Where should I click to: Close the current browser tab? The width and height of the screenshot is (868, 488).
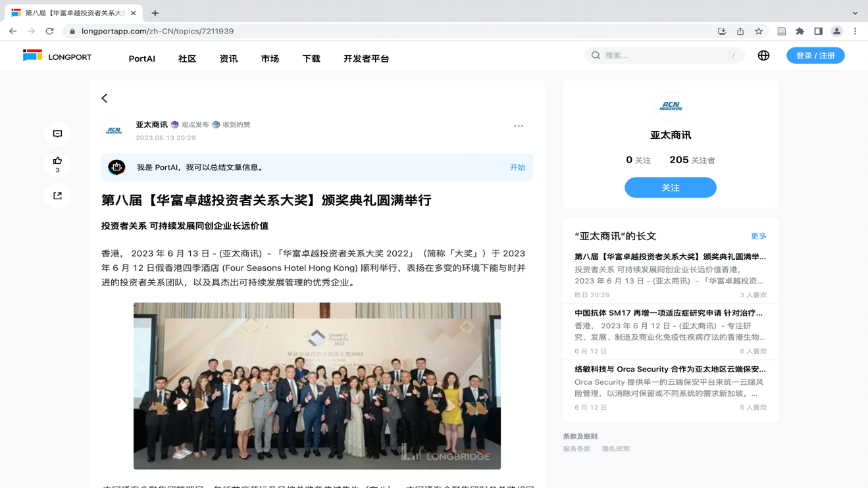(134, 12)
